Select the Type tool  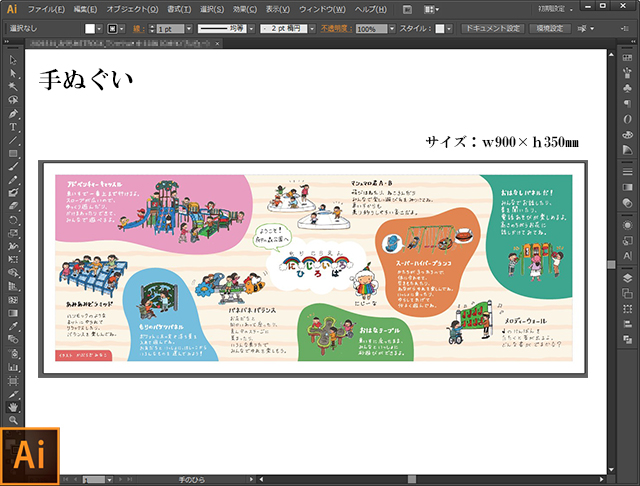(13, 127)
